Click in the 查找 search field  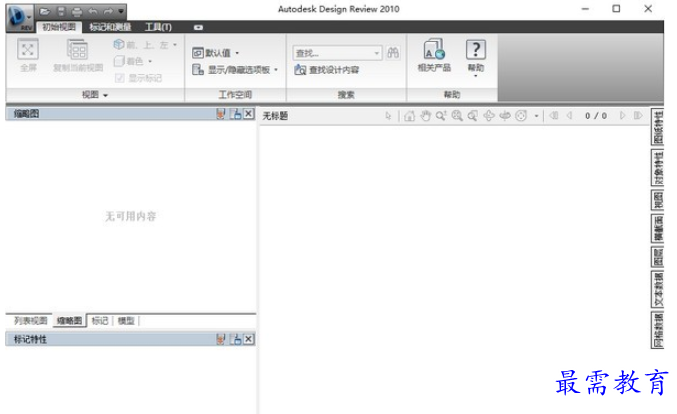(332, 53)
